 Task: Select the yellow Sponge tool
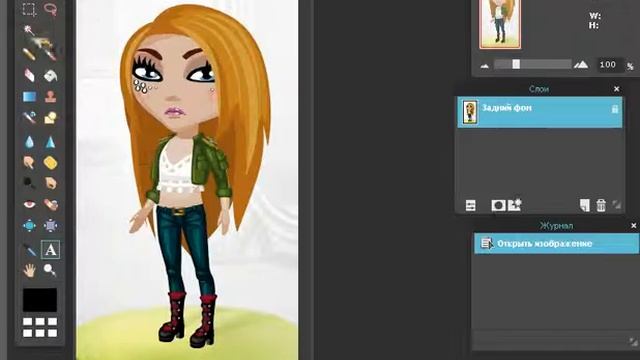pos(50,162)
